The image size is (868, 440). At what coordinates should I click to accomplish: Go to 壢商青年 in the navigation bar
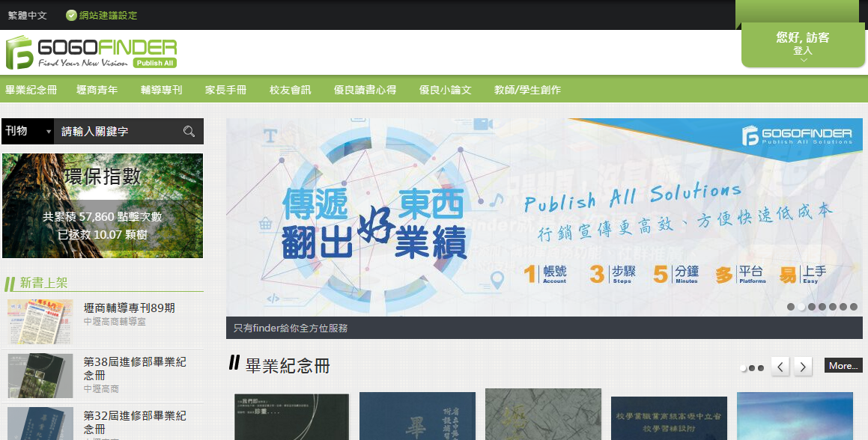tap(97, 90)
